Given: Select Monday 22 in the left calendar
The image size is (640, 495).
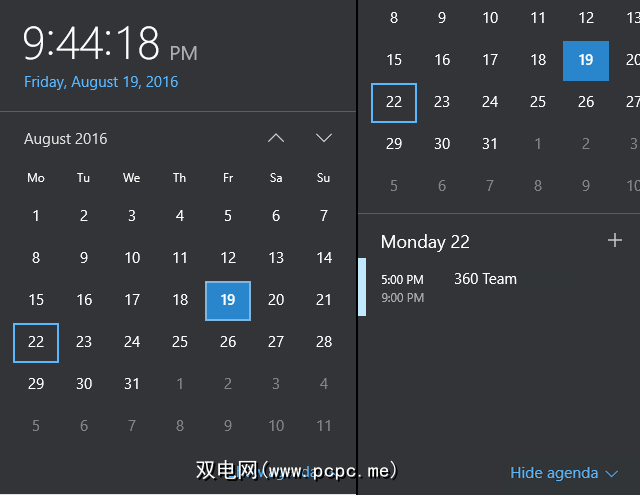Looking at the screenshot, I should (x=36, y=342).
